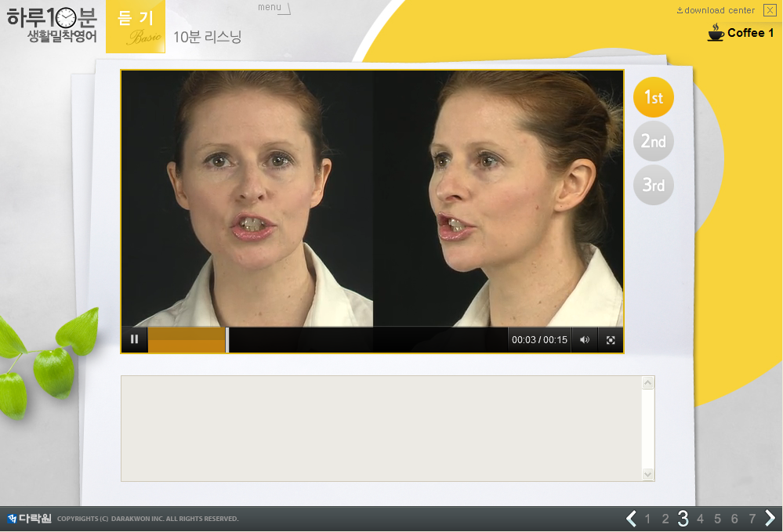The image size is (783, 532).
Task: Mute the video volume
Action: (584, 340)
